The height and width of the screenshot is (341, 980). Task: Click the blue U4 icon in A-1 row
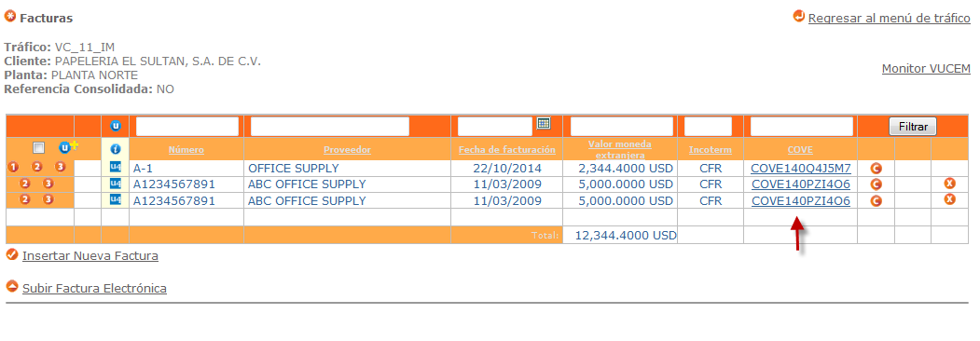coord(115,168)
